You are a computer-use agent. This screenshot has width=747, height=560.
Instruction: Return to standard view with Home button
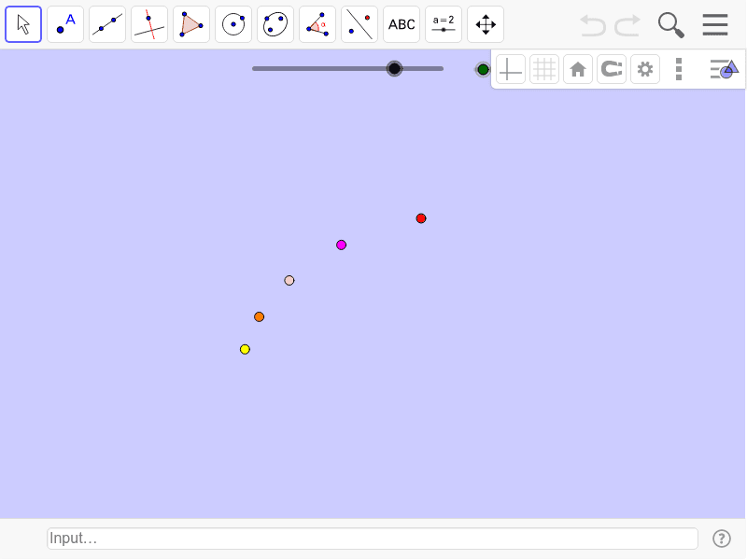click(578, 69)
